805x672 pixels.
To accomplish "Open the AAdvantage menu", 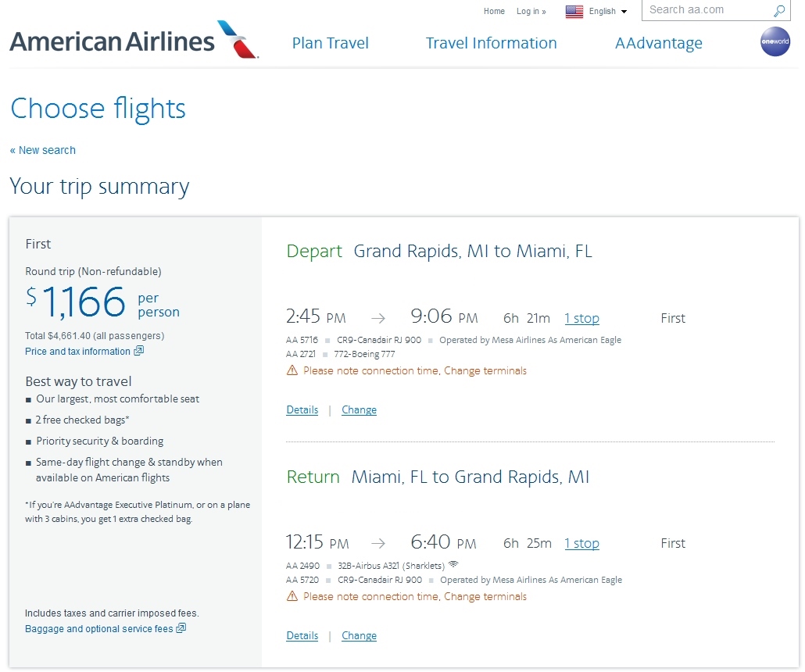I will [x=658, y=43].
